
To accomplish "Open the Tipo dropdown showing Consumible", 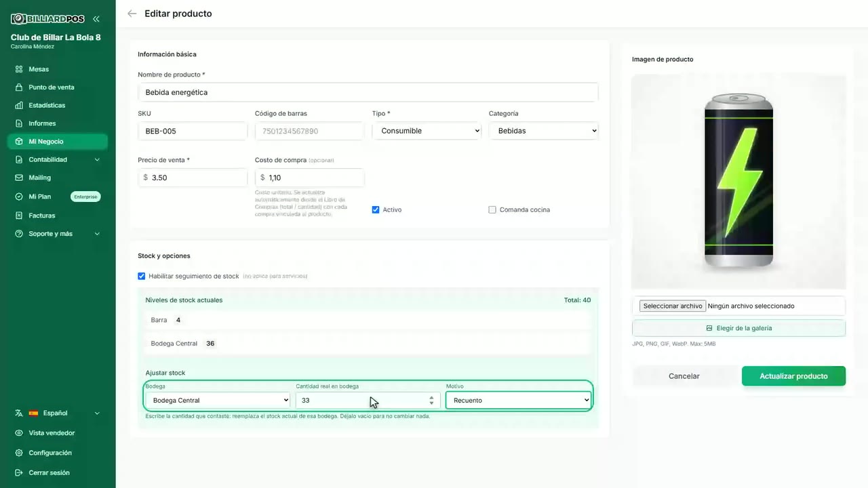I will [x=427, y=131].
